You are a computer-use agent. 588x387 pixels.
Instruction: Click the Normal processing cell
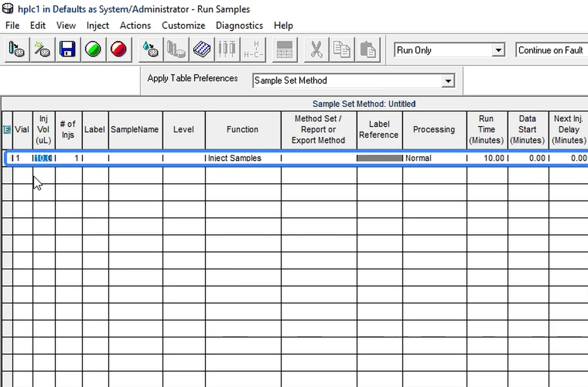pos(435,158)
